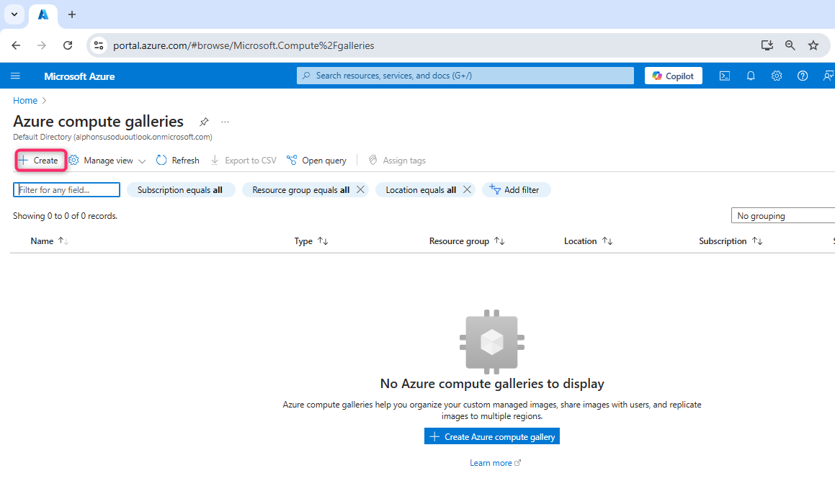Viewport: 835px width, 504px height.
Task: Bookmark this page with the star icon
Action: coord(813,46)
